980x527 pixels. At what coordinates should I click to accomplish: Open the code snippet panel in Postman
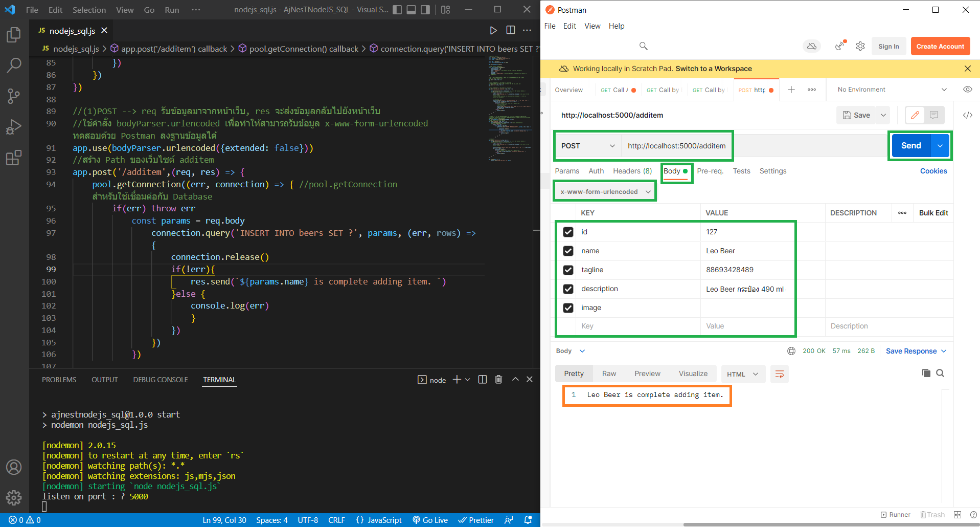coord(968,115)
